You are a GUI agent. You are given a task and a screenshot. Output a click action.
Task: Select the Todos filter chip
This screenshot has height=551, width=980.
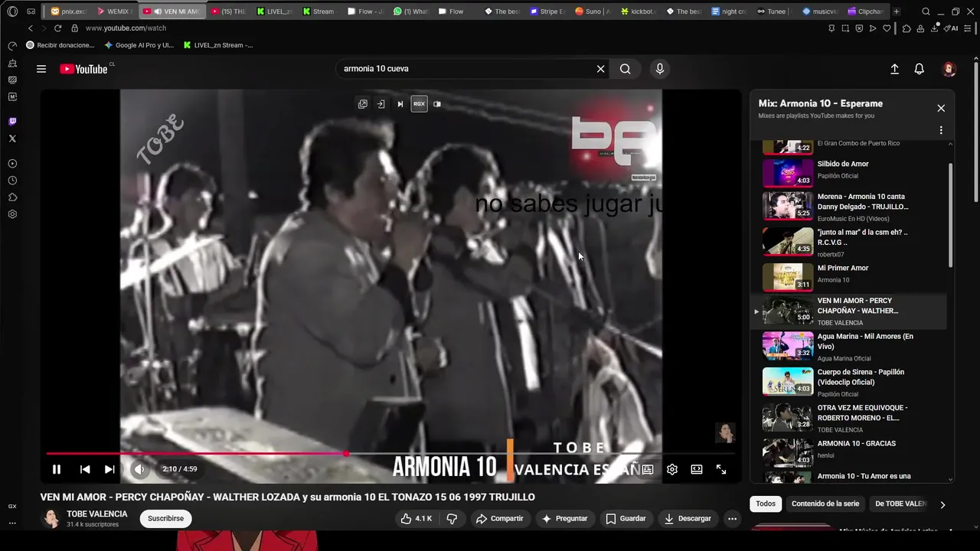pyautogui.click(x=766, y=504)
